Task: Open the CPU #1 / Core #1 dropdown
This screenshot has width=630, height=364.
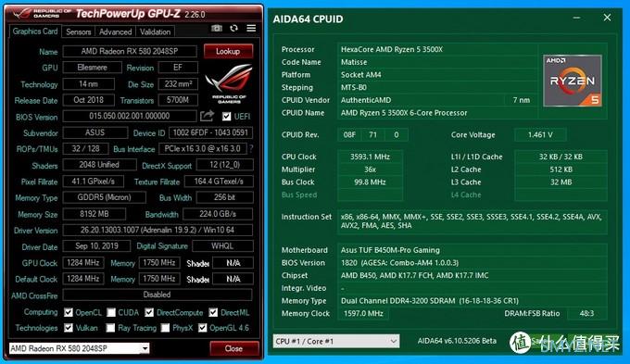Action: point(336,341)
